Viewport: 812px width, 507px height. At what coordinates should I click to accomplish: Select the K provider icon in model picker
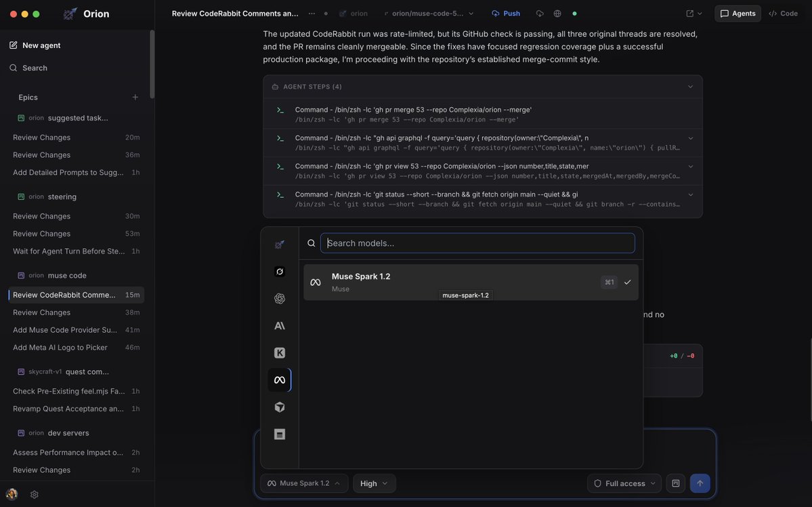click(x=280, y=352)
